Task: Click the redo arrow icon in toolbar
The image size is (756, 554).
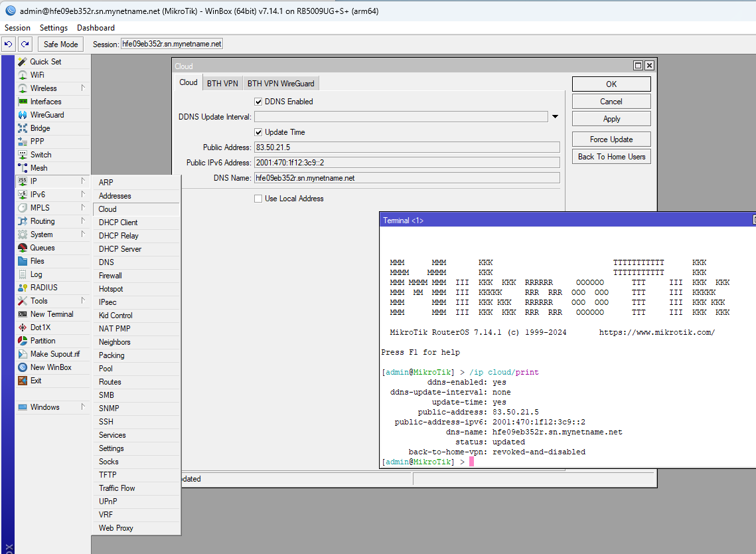Action: (25, 44)
